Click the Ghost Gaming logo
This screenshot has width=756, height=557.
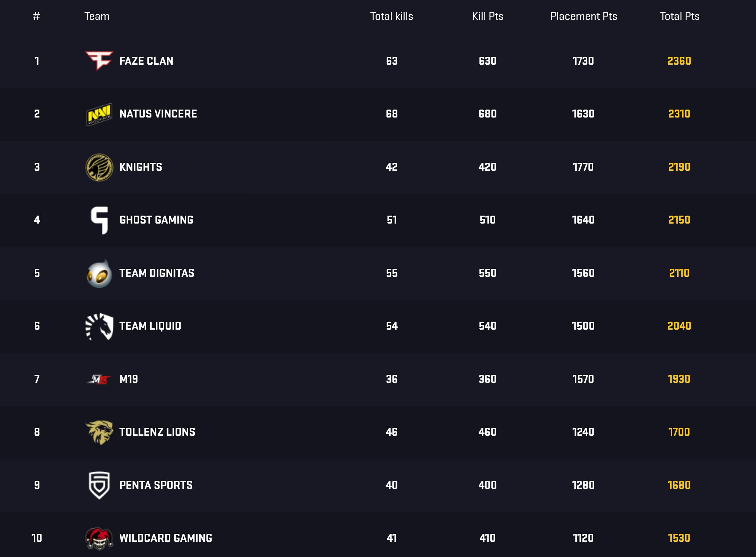(x=99, y=220)
